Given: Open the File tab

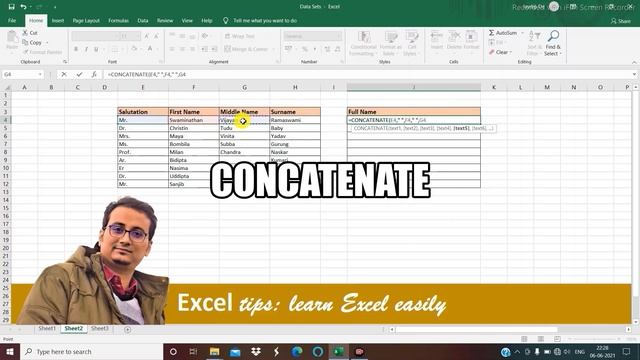Looking at the screenshot, I should click(x=12, y=20).
